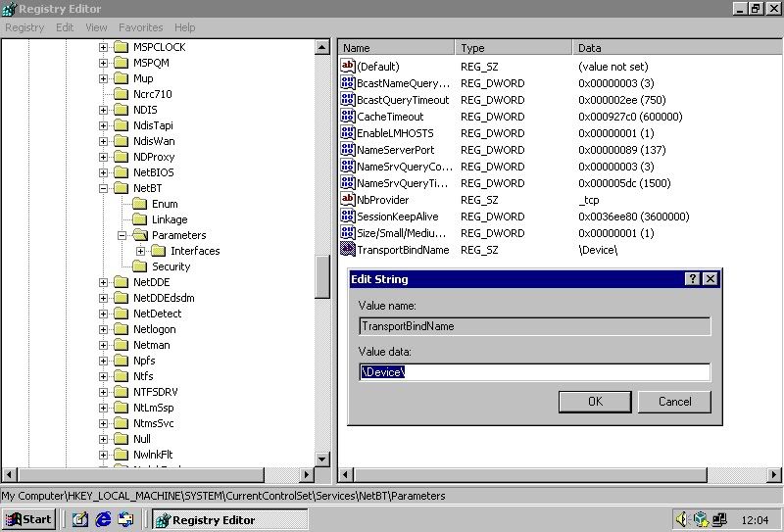The width and height of the screenshot is (784, 532).
Task: Click the BcastQueryTimeout DWORD icon
Action: pos(348,100)
